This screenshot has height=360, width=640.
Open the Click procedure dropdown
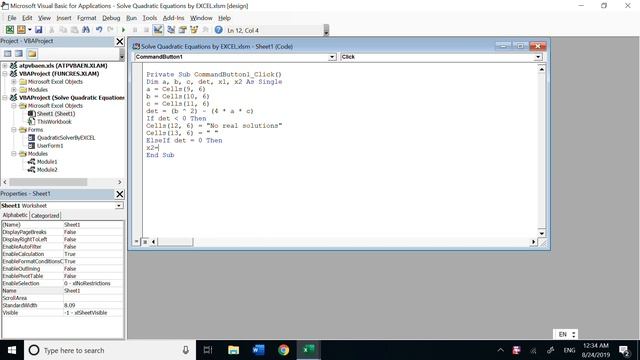tap(538, 57)
